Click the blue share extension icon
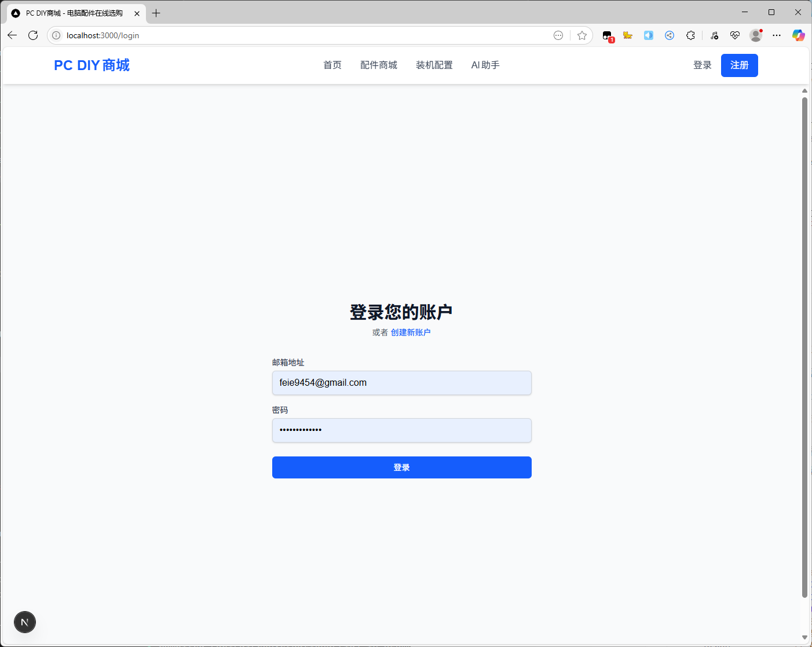812x647 pixels. [x=670, y=35]
